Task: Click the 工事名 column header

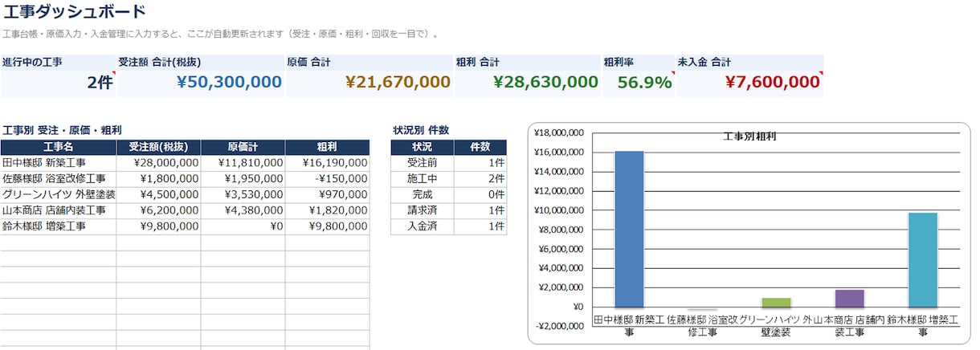Action: (x=59, y=147)
